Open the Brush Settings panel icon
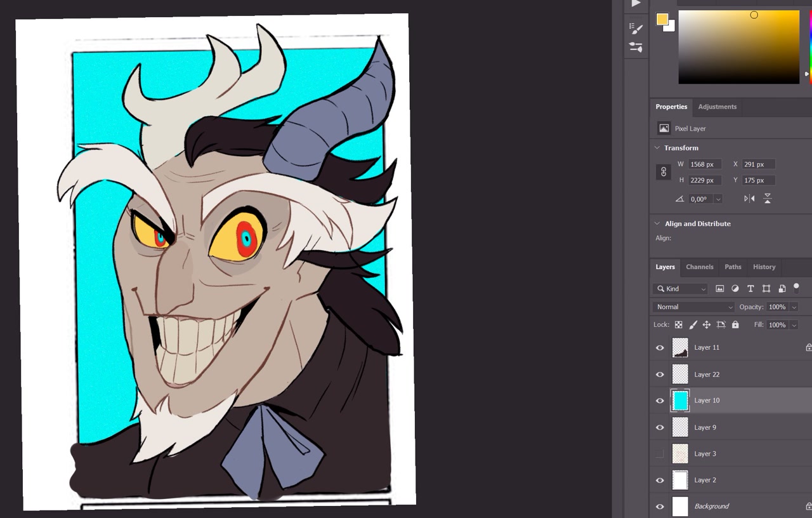The image size is (812, 518). pyautogui.click(x=636, y=28)
